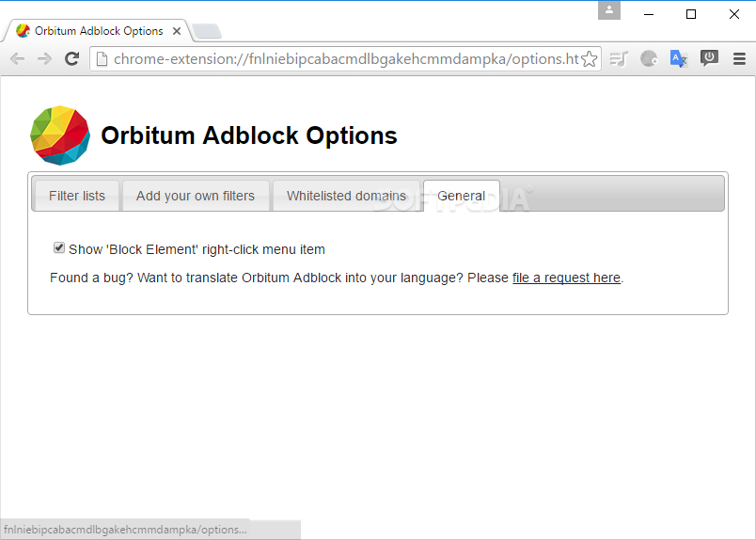Click the chrome-extension URL address field
This screenshot has height=540, width=756.
345,59
